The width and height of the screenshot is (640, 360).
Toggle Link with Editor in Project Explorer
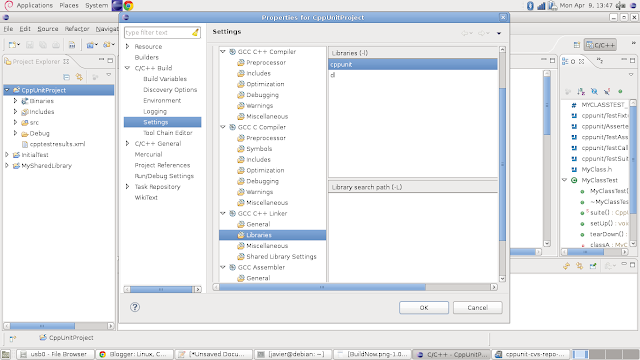79,77
